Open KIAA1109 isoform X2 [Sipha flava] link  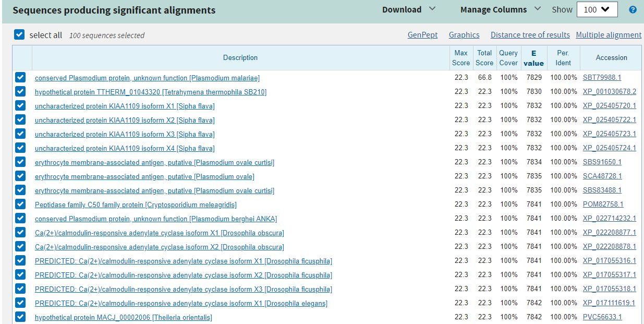click(x=125, y=120)
